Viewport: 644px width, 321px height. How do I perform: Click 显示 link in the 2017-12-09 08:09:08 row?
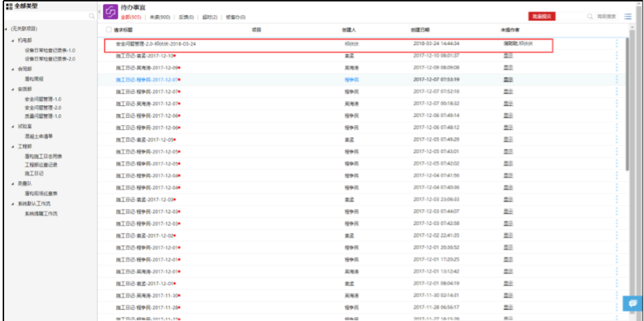point(509,68)
